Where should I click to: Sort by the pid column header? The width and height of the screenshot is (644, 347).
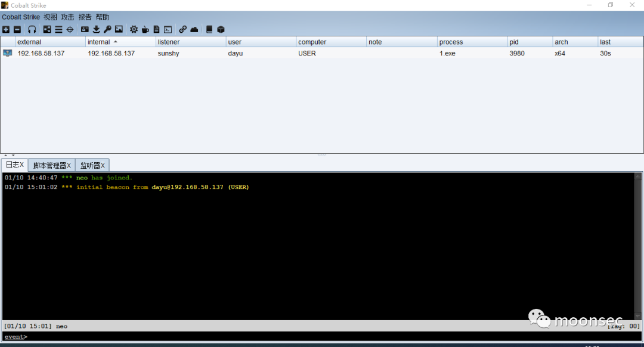pyautogui.click(x=530, y=42)
